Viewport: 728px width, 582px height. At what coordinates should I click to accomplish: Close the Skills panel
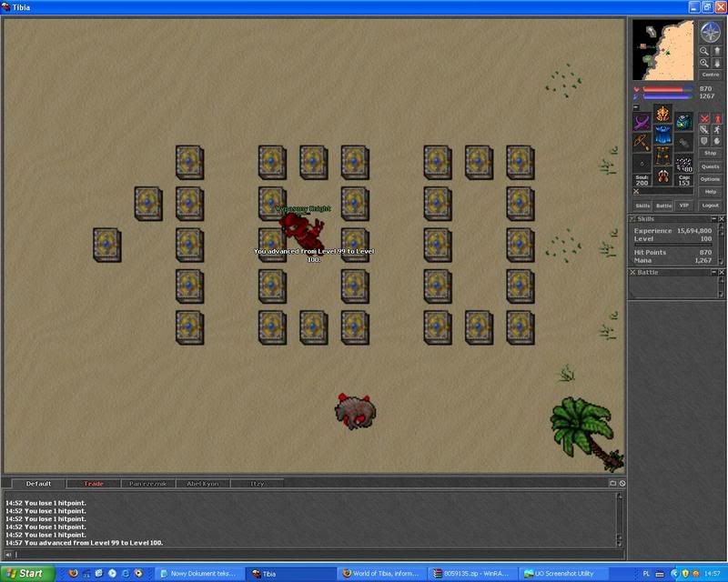(722, 218)
